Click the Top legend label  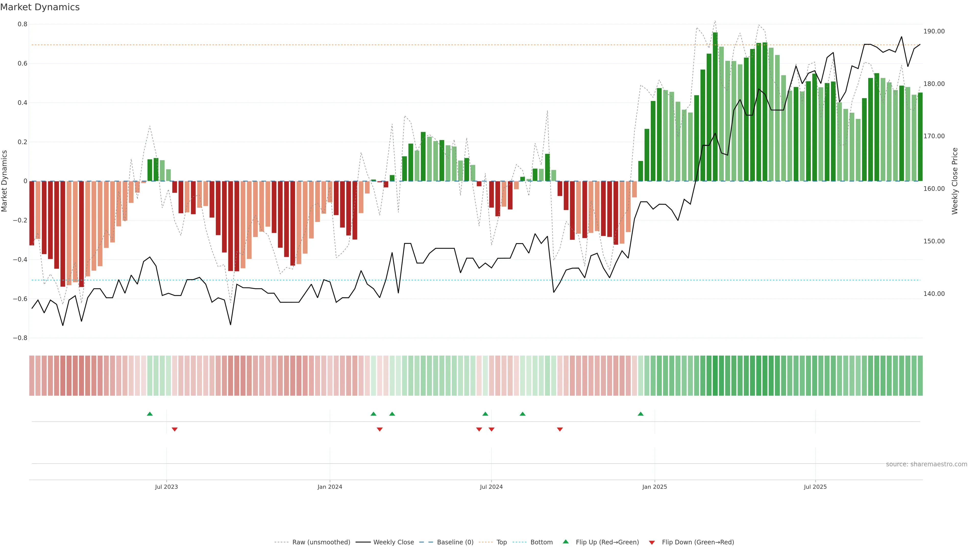(x=501, y=542)
